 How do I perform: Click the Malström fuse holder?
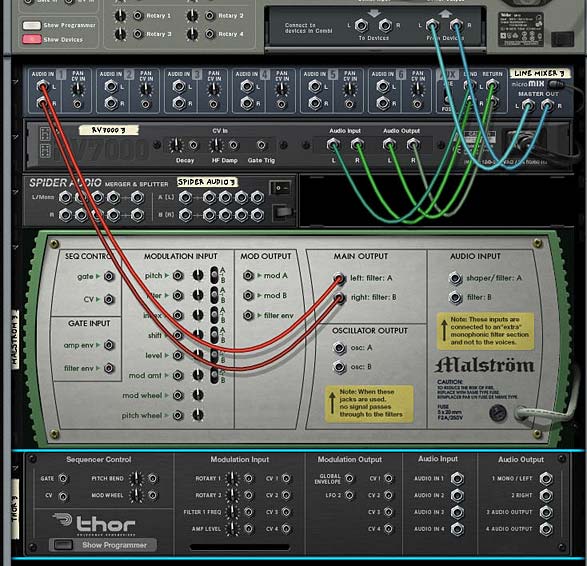498,413
